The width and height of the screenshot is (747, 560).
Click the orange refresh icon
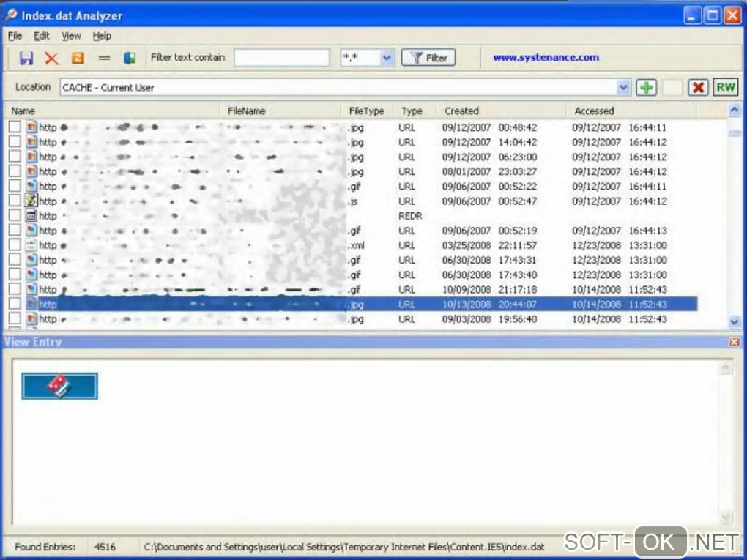(78, 58)
